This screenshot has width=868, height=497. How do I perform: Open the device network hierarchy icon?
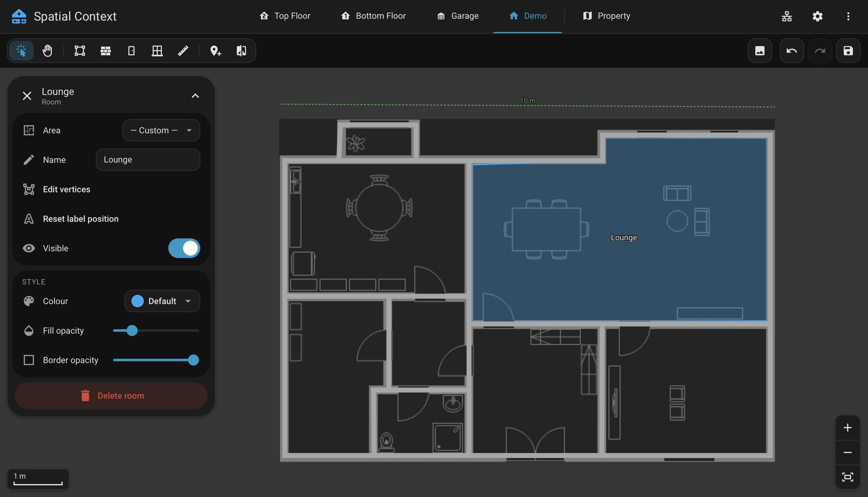[x=787, y=16]
